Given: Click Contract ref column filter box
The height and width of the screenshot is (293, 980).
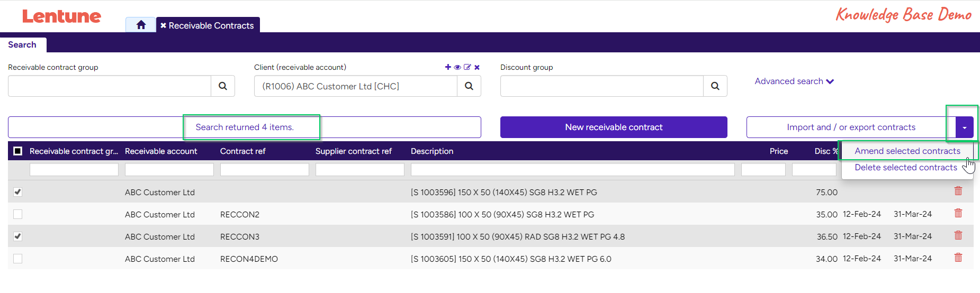Looking at the screenshot, I should (x=265, y=169).
